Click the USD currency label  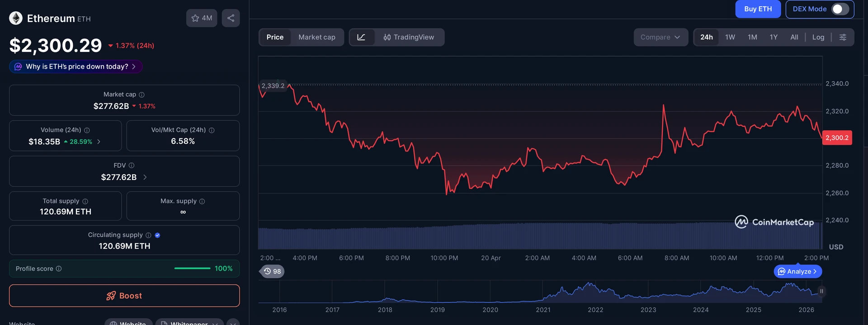tap(836, 247)
